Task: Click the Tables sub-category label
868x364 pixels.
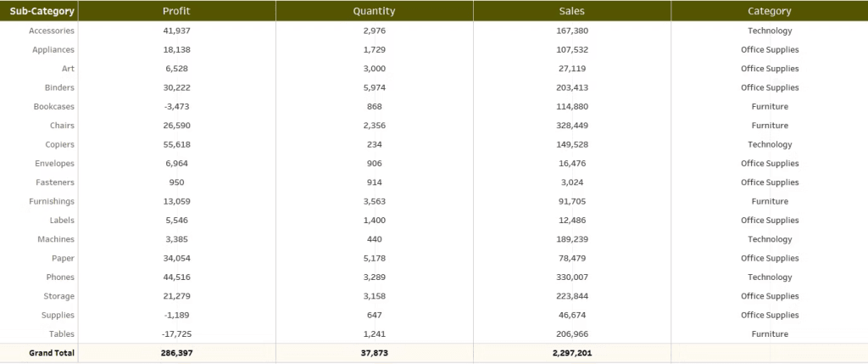Action: [x=62, y=334]
